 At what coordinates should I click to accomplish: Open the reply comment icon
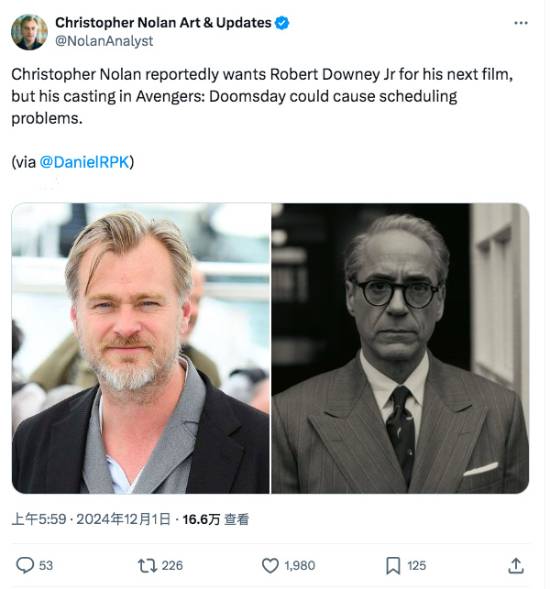coord(25,565)
